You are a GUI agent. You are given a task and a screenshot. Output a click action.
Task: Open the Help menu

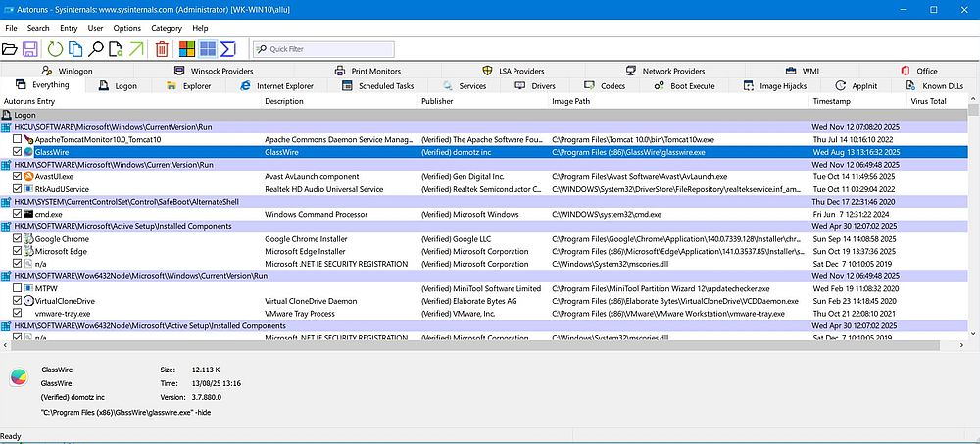click(200, 28)
